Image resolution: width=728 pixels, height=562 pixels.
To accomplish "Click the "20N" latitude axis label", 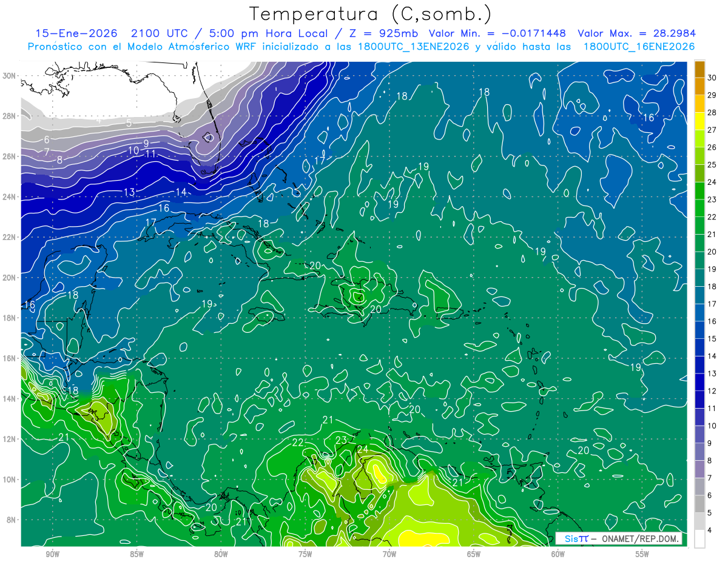I will (x=9, y=278).
